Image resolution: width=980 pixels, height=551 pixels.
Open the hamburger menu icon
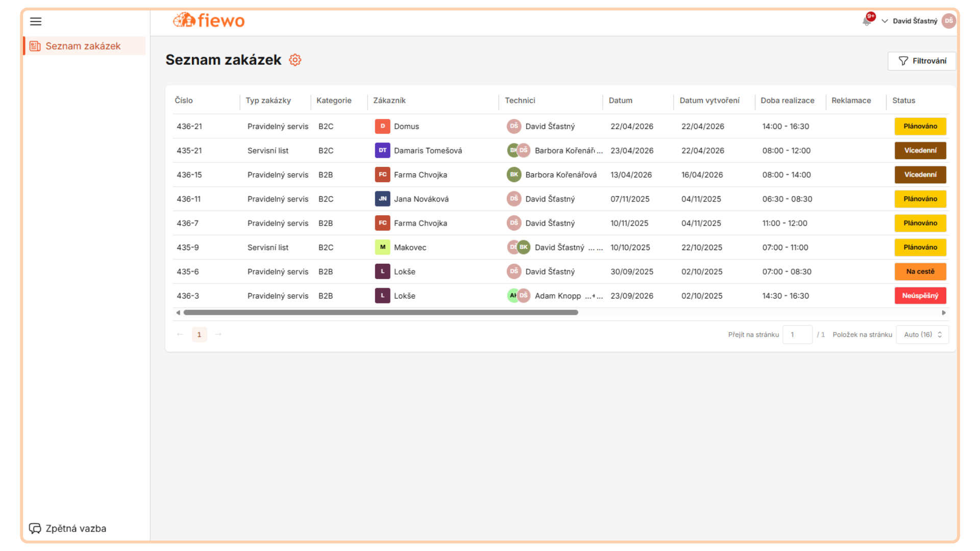36,21
